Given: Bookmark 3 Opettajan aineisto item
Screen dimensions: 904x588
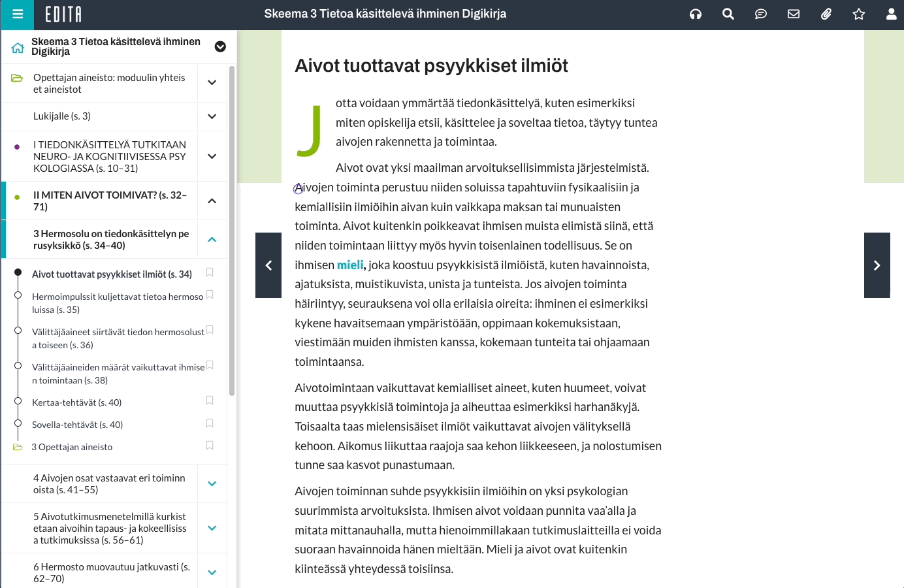Looking at the screenshot, I should tap(210, 446).
